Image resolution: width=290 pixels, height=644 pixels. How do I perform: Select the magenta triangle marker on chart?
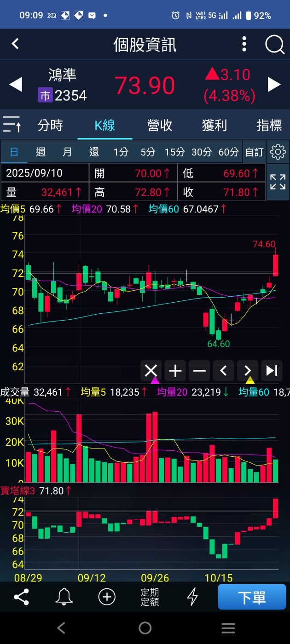(x=155, y=380)
